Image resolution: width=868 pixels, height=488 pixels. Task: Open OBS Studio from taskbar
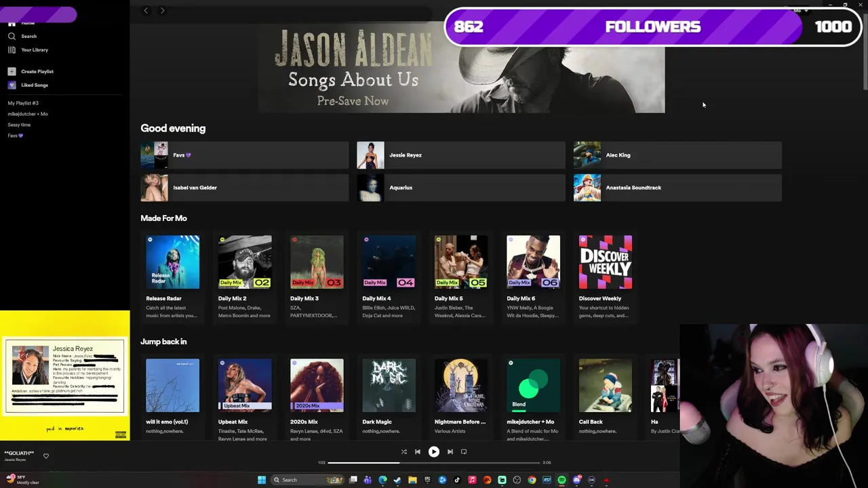(x=517, y=480)
